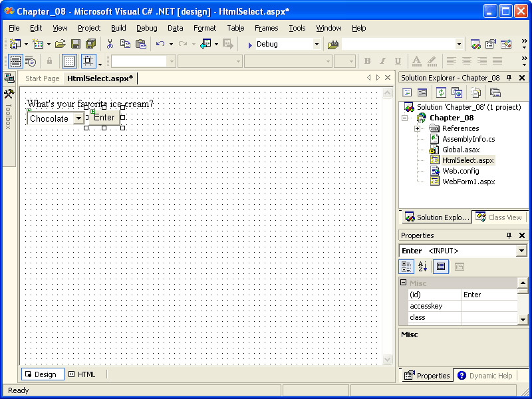532x399 pixels.
Task: Open the Format menu
Action: click(204, 28)
